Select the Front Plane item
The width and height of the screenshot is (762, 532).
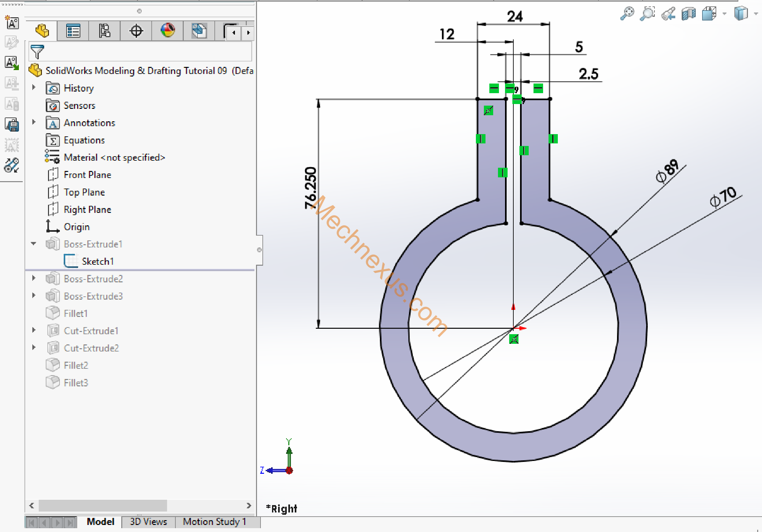pyautogui.click(x=87, y=175)
